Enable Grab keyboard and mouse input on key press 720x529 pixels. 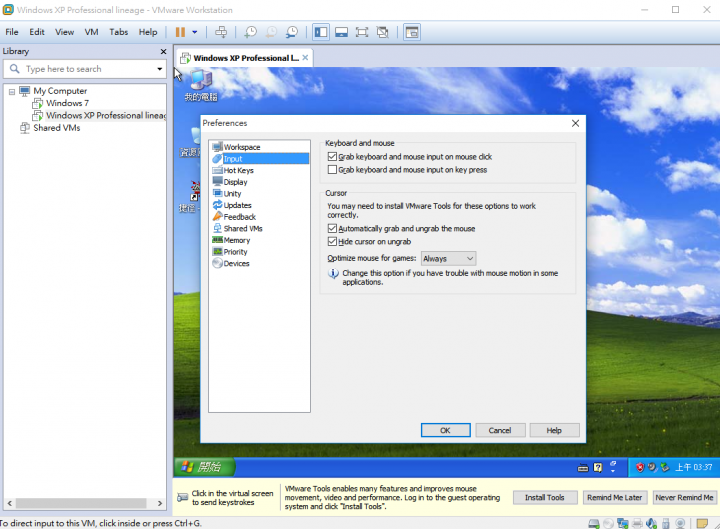(332, 169)
